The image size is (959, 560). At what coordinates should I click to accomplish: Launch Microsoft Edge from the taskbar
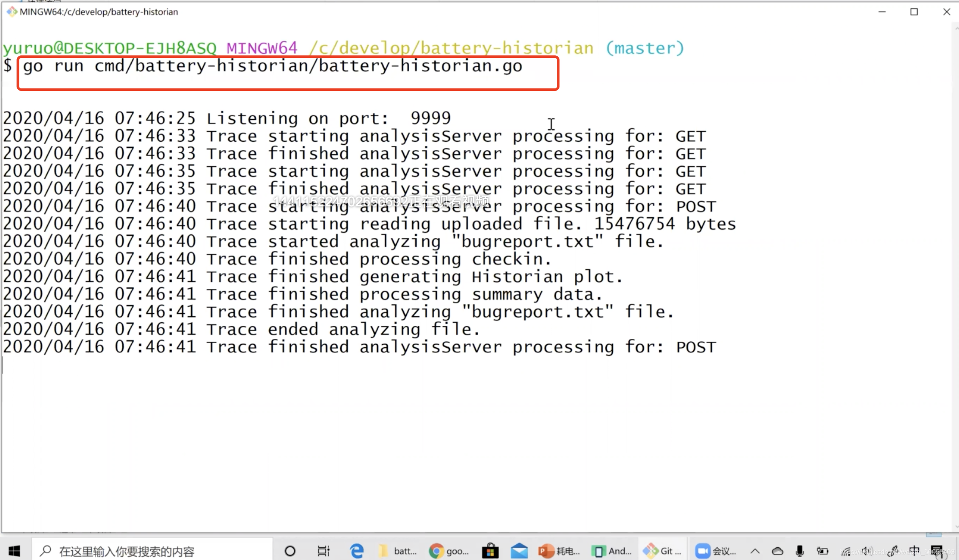357,551
